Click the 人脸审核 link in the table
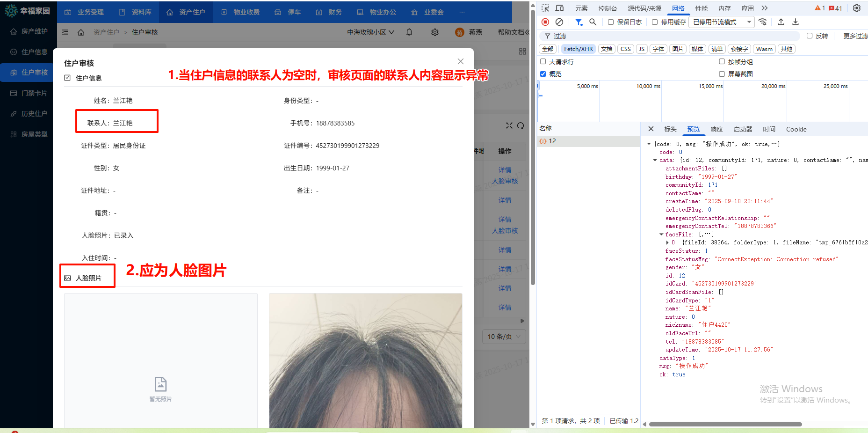Image resolution: width=868 pixels, height=433 pixels. tap(505, 181)
